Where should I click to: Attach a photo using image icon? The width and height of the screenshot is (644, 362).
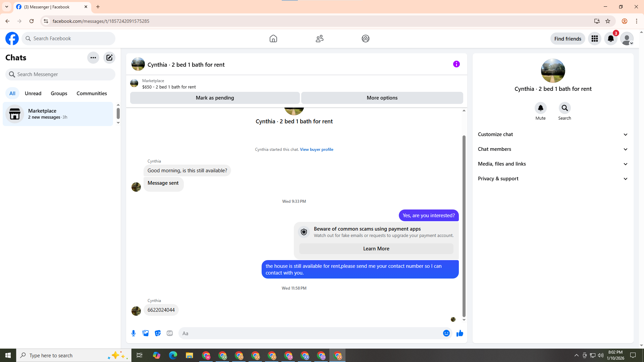146,333
